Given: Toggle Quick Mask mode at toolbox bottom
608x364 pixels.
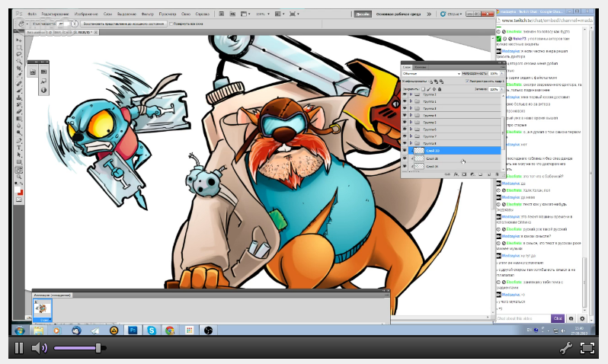Looking at the screenshot, I should point(18,200).
